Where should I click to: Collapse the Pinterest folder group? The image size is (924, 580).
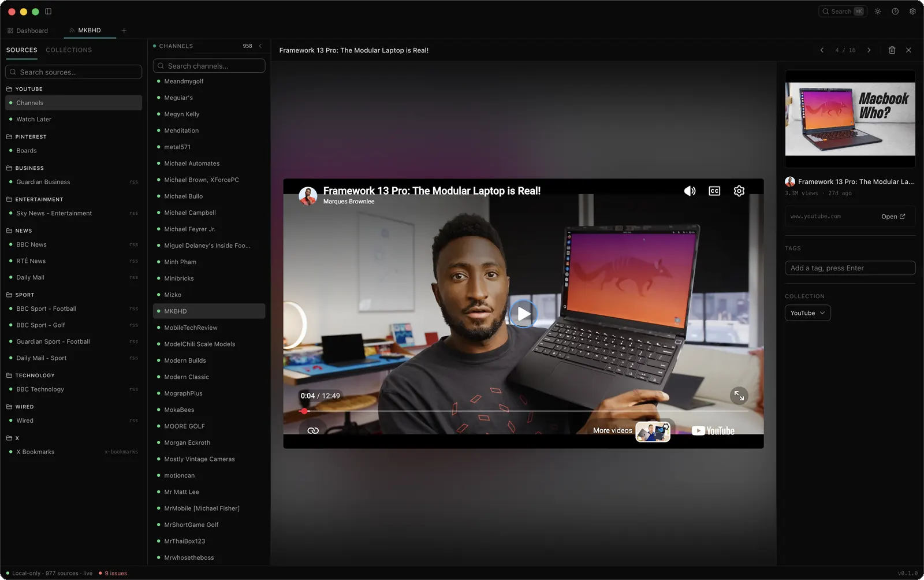(26, 137)
